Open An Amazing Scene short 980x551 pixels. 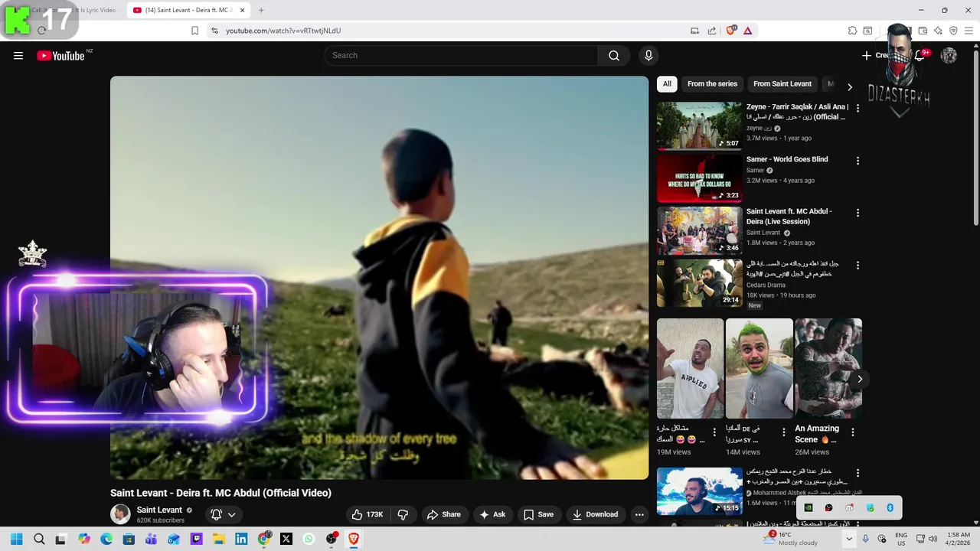[x=828, y=368]
